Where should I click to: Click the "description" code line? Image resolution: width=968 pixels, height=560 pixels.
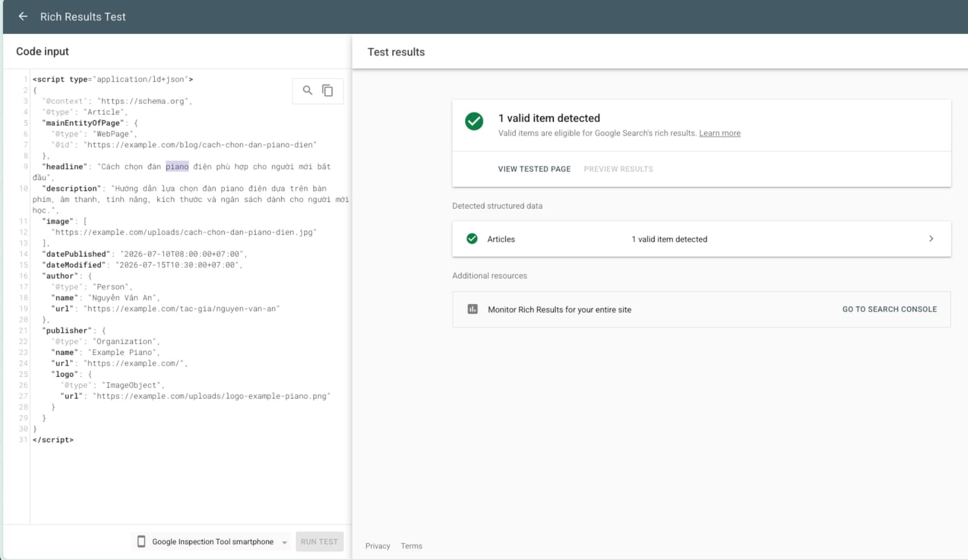(191, 200)
